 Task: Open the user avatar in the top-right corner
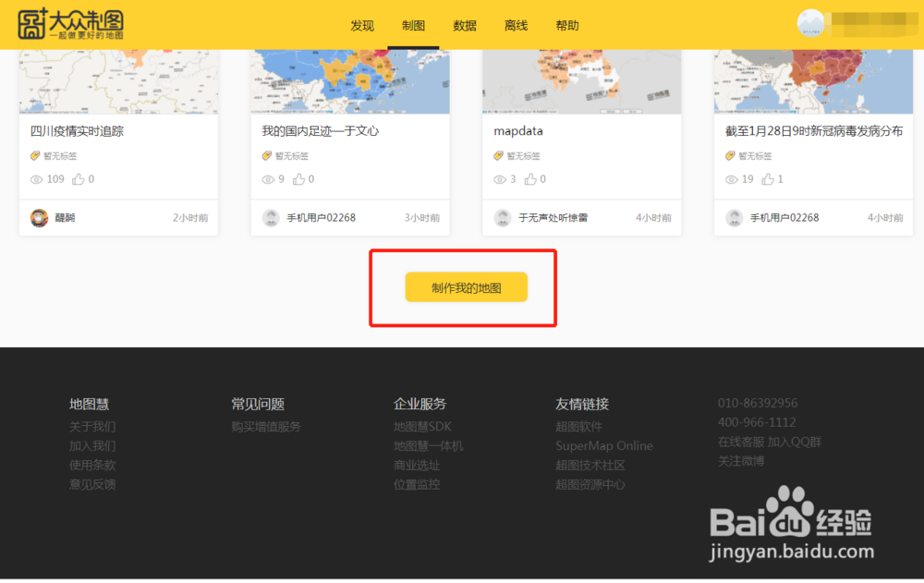click(x=810, y=22)
